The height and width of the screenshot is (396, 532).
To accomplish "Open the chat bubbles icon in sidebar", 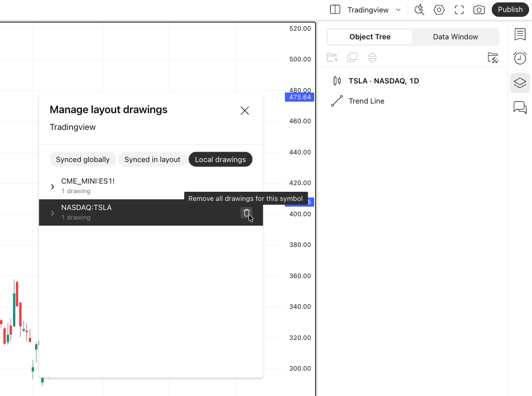I will click(520, 107).
